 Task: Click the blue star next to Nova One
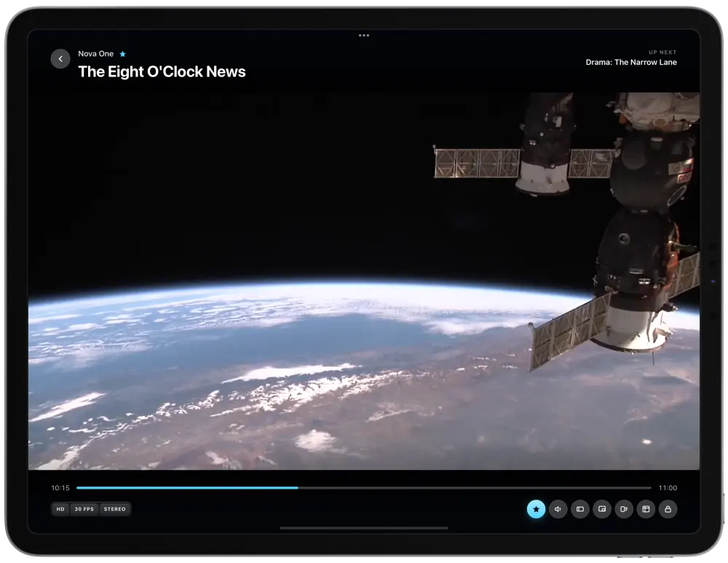(122, 54)
